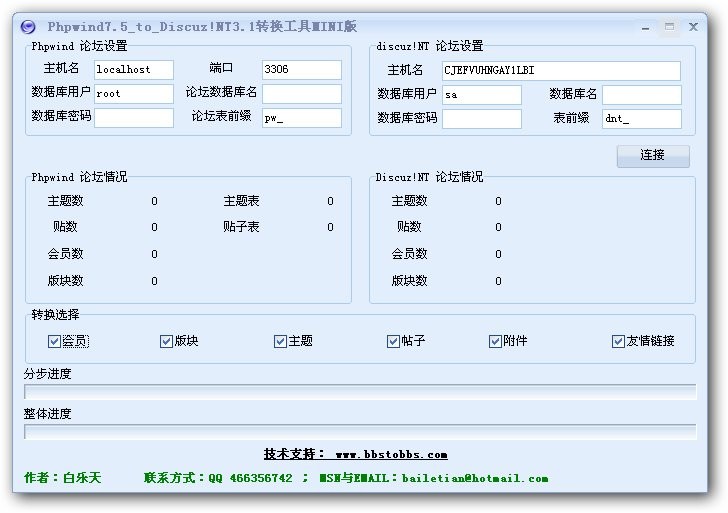Focus Phpwind 数据库用户 field containing root
The width and height of the screenshot is (728, 513).
(x=134, y=93)
